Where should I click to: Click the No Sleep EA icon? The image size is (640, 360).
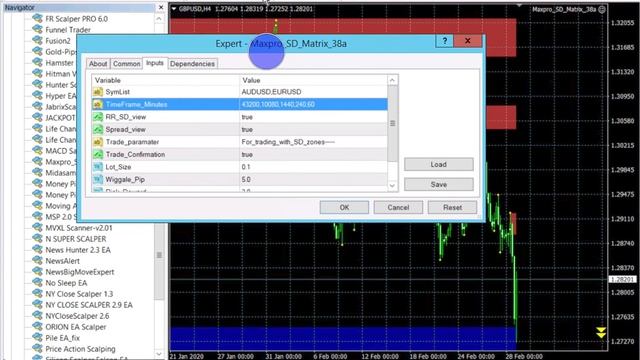[x=38, y=283]
